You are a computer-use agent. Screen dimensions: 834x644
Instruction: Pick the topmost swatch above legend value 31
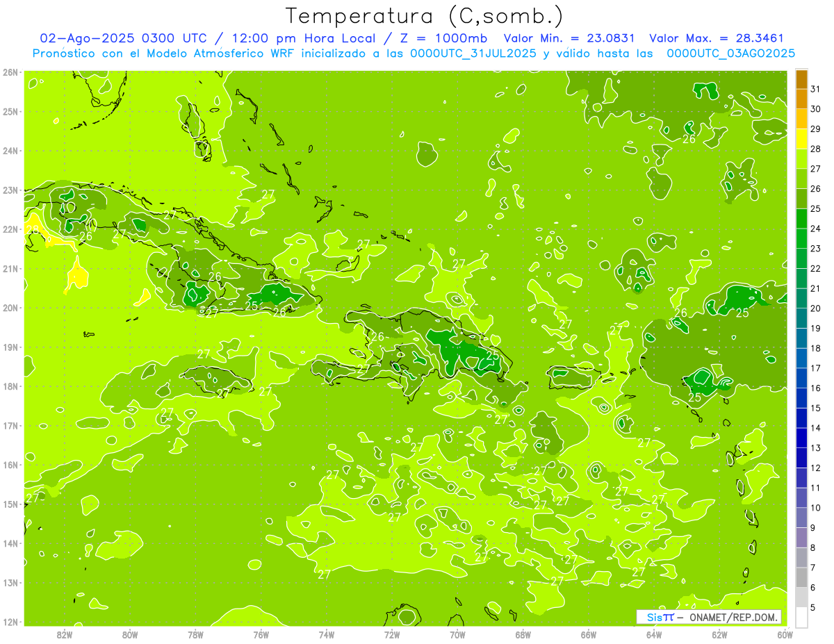pyautogui.click(x=801, y=79)
